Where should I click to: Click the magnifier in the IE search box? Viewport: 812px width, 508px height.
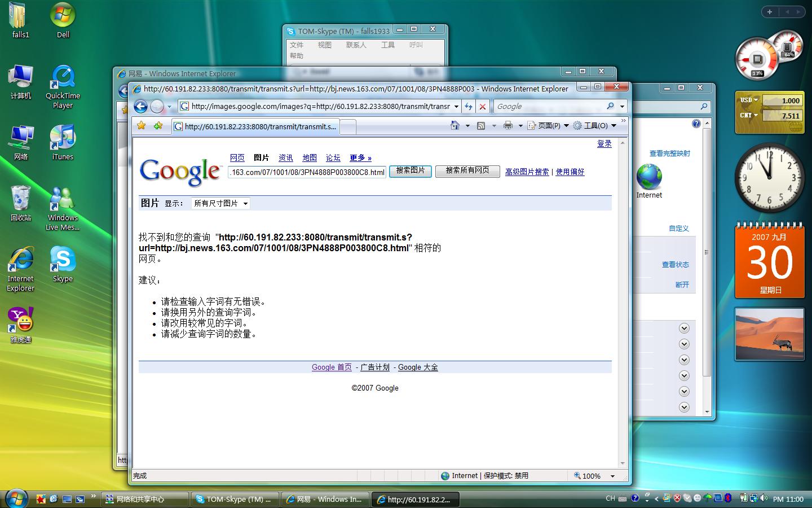(x=611, y=106)
